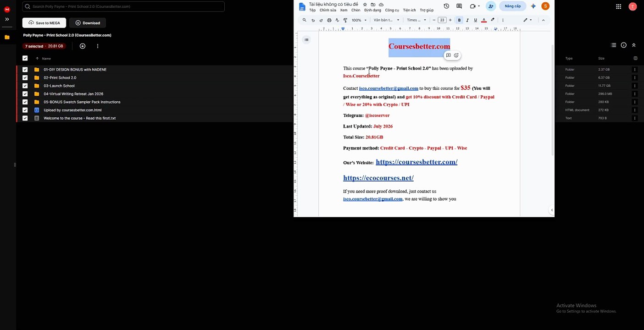Sort MEGA files by Name column
The width and height of the screenshot is (644, 330).
click(x=46, y=59)
